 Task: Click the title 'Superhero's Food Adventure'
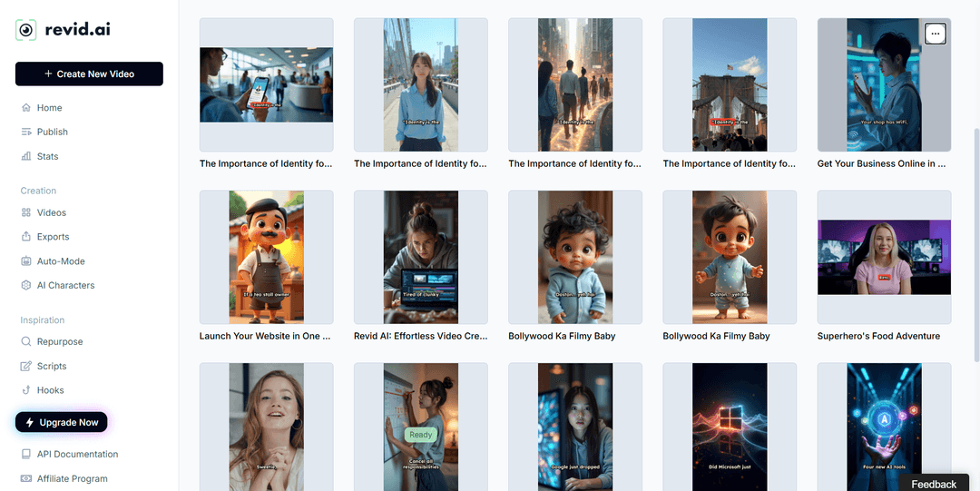pos(878,336)
